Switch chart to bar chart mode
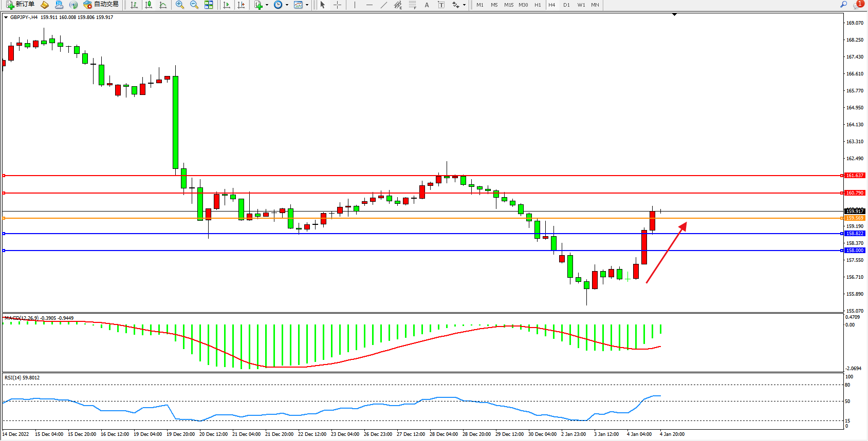The height and width of the screenshot is (441, 868). pyautogui.click(x=134, y=5)
